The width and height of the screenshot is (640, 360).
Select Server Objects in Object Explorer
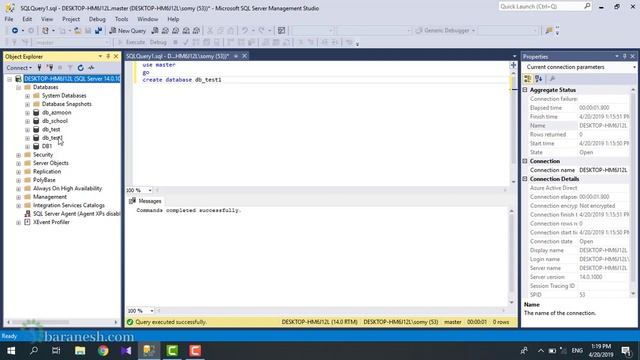pos(51,163)
